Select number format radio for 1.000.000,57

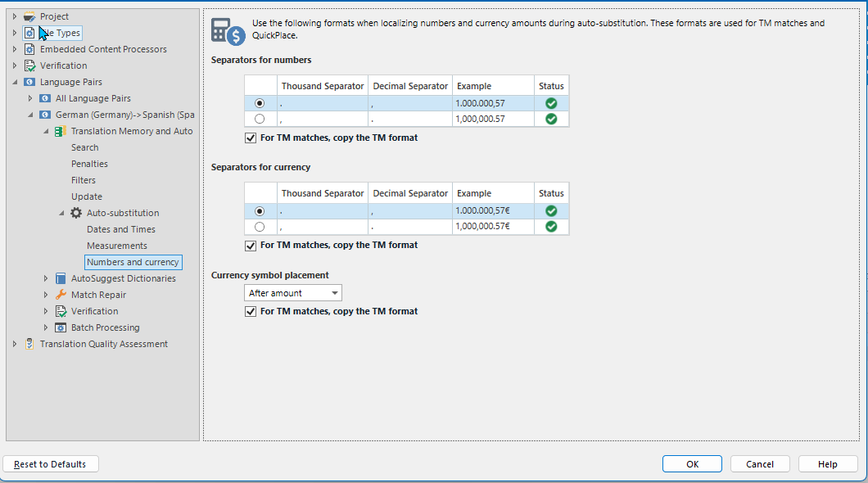[260, 103]
